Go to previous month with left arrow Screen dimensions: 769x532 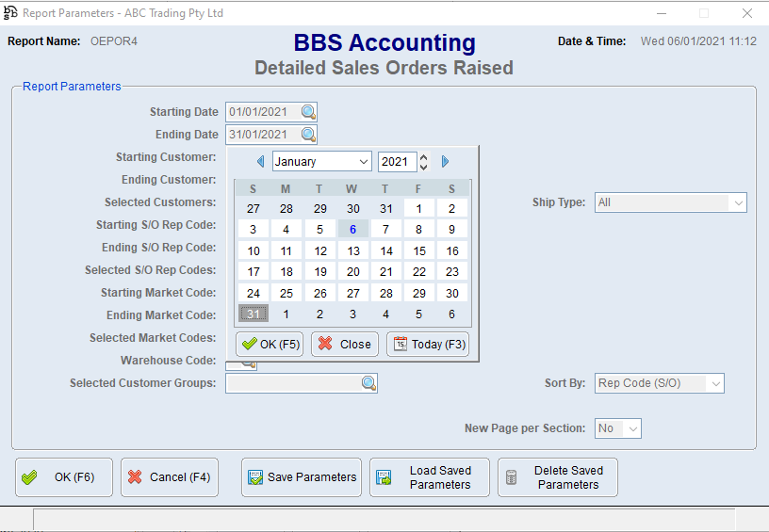(258, 162)
